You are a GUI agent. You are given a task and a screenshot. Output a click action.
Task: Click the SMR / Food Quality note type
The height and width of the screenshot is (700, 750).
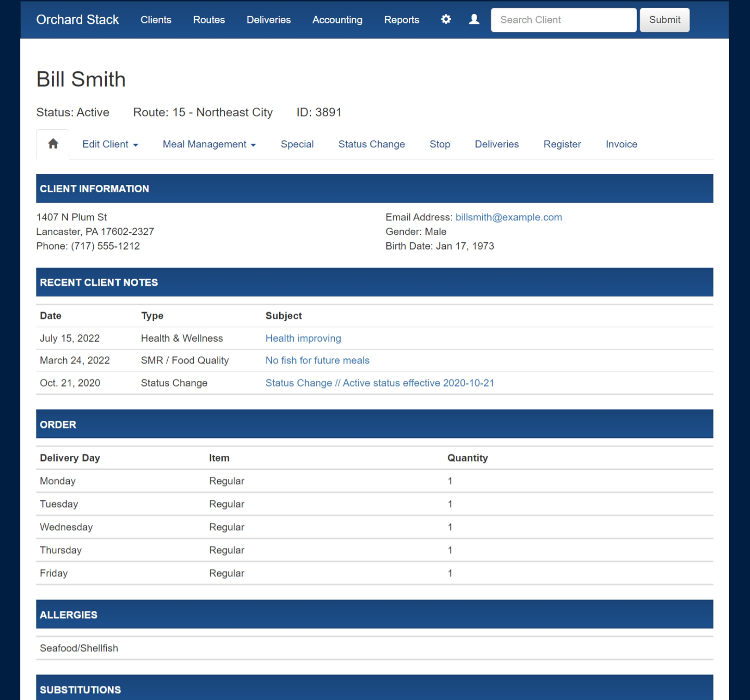(x=185, y=360)
